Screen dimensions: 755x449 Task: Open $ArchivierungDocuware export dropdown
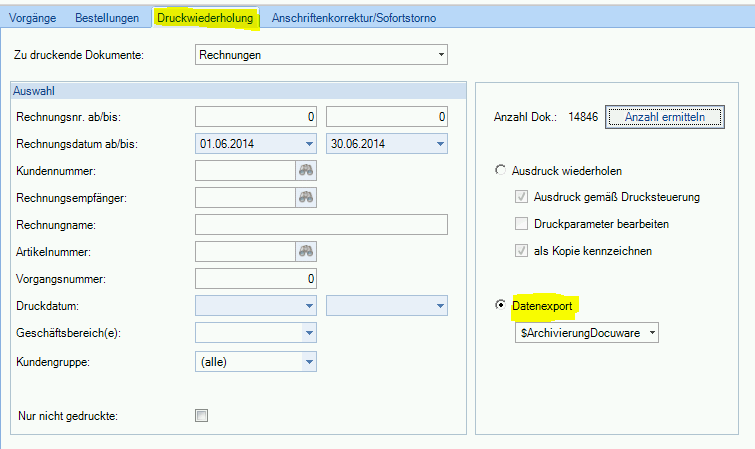coord(651,332)
